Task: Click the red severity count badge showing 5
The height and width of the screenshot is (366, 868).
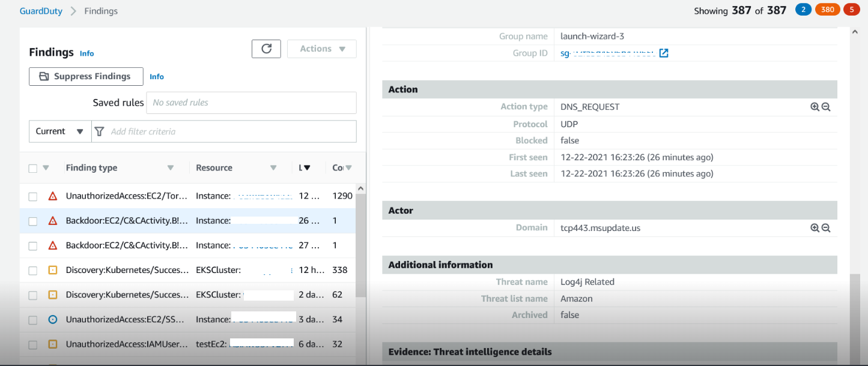Action: pyautogui.click(x=851, y=9)
